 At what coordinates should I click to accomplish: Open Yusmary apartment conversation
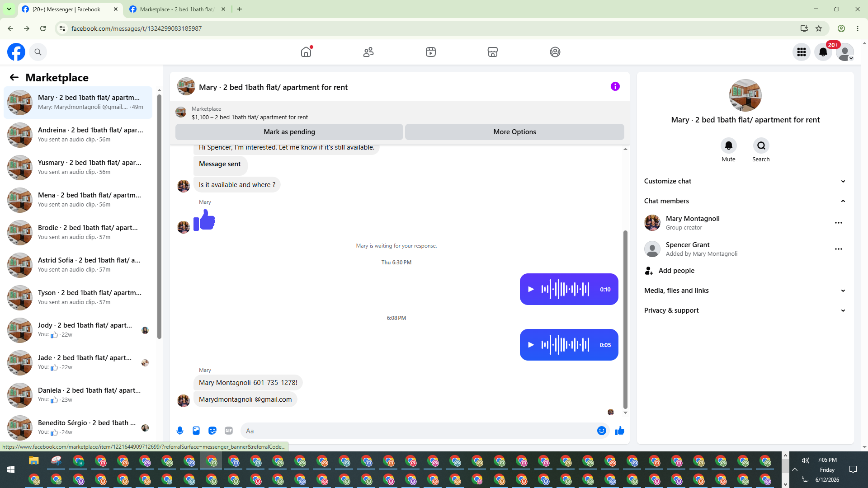coord(78,167)
